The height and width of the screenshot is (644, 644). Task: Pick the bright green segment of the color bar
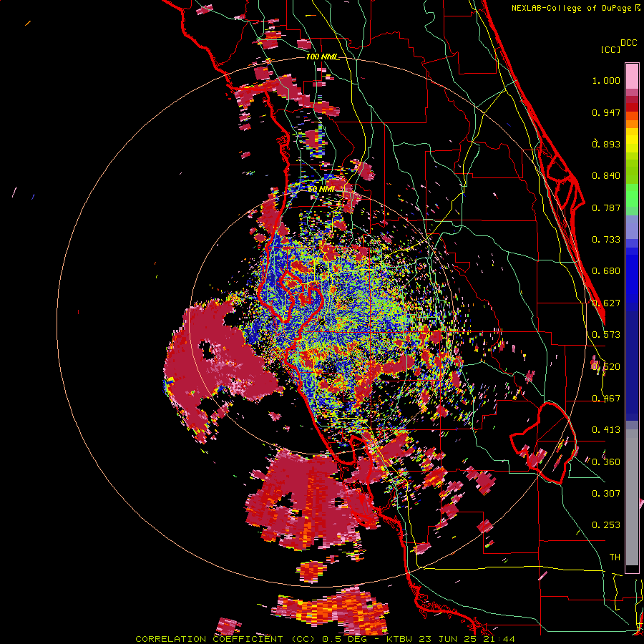pyautogui.click(x=632, y=195)
